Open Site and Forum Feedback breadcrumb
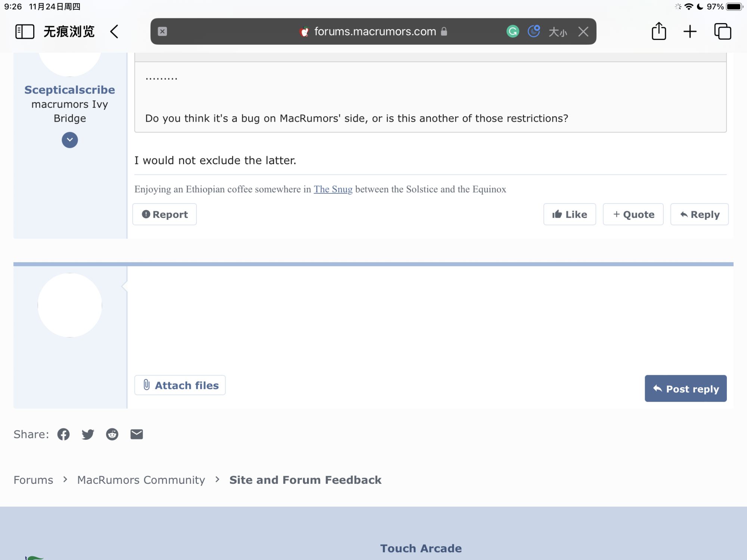 tap(305, 480)
